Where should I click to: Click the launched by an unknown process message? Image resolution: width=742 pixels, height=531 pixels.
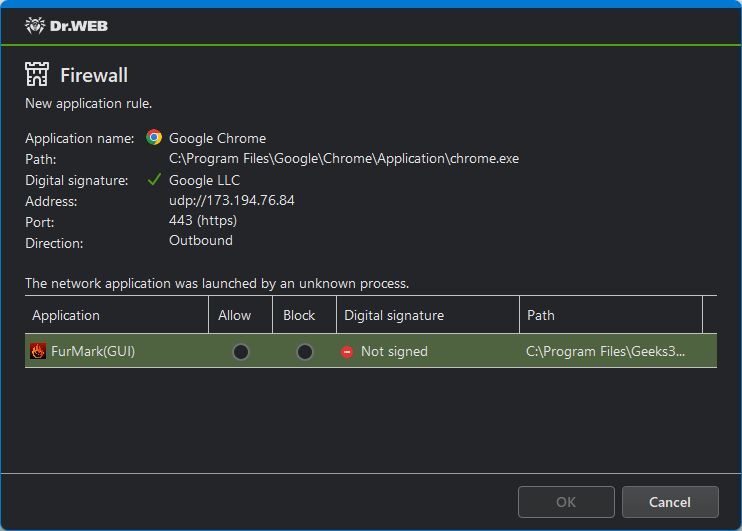pyautogui.click(x=217, y=283)
